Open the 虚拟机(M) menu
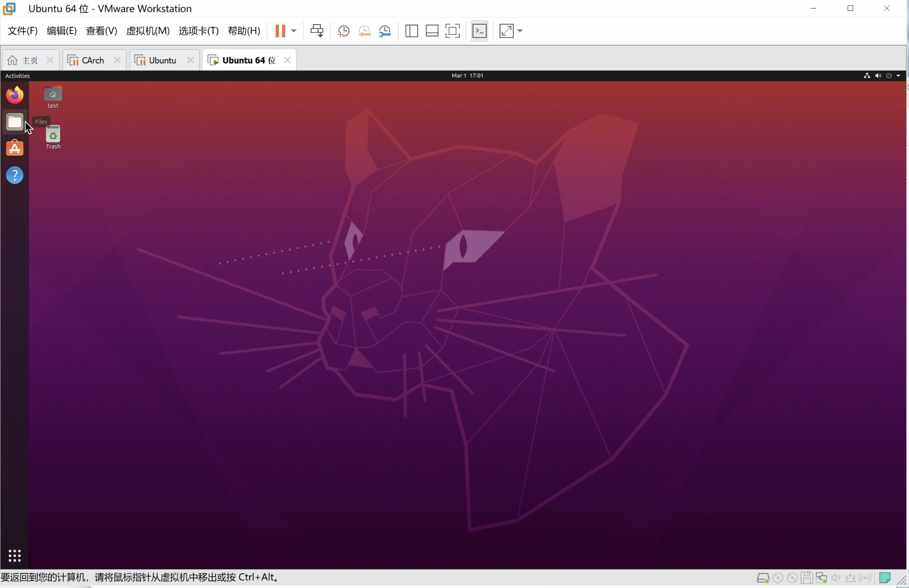This screenshot has height=588, width=909. [148, 31]
